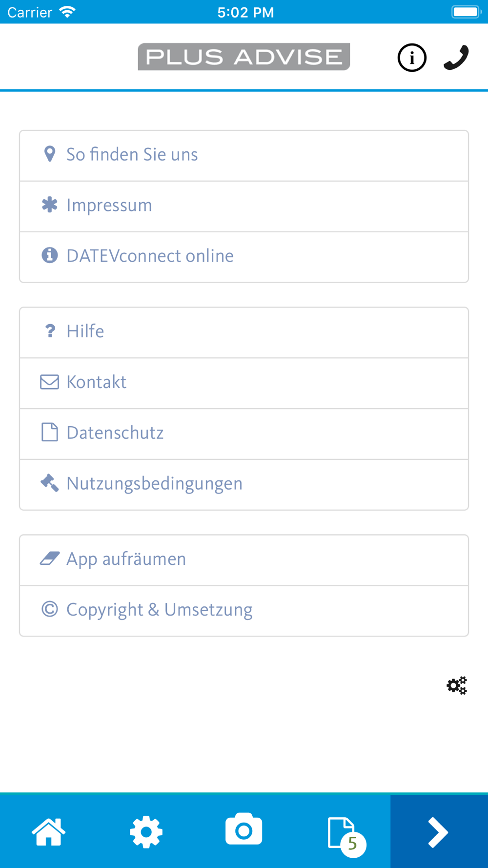Tap "App aufräumen" to clean app

point(244,559)
